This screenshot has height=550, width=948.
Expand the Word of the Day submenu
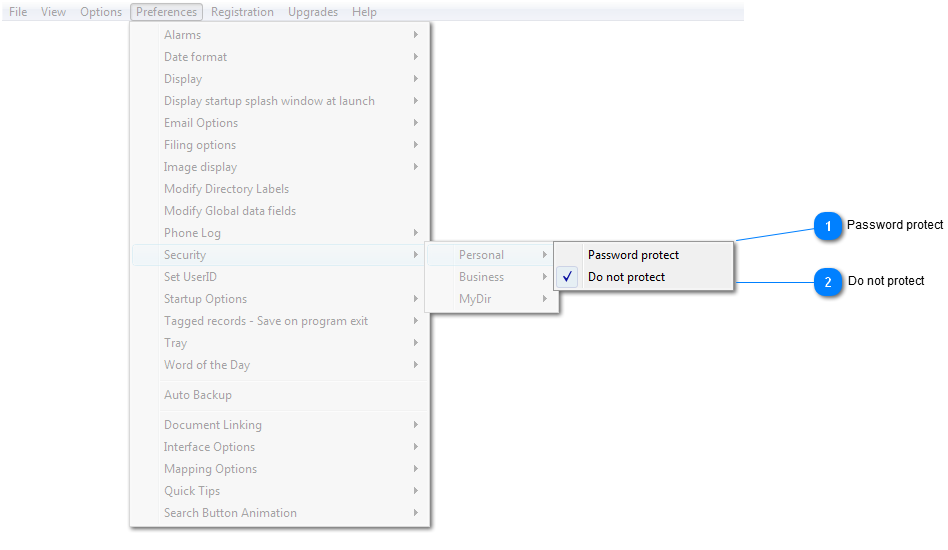(279, 364)
